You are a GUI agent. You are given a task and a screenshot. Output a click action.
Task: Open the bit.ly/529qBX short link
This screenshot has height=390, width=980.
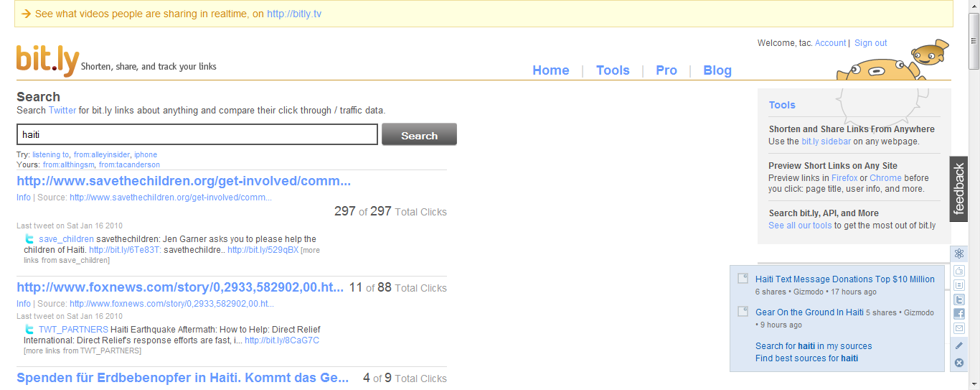point(263,250)
